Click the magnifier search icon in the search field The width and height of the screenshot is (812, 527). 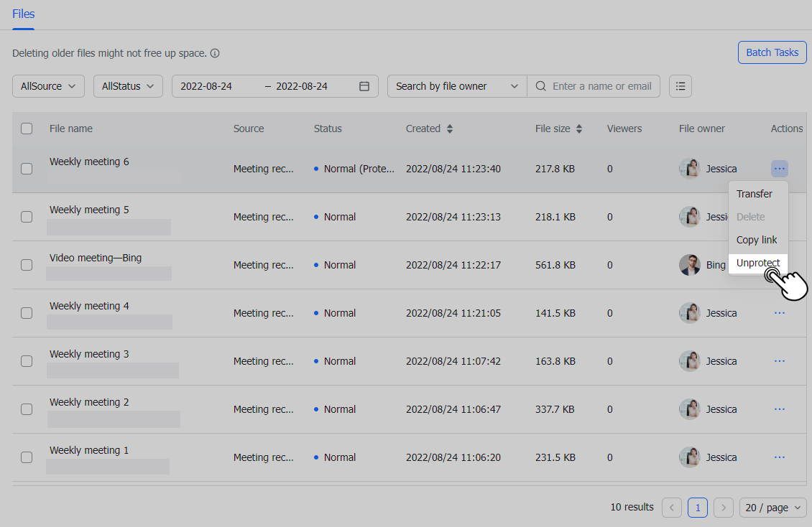[x=540, y=85]
